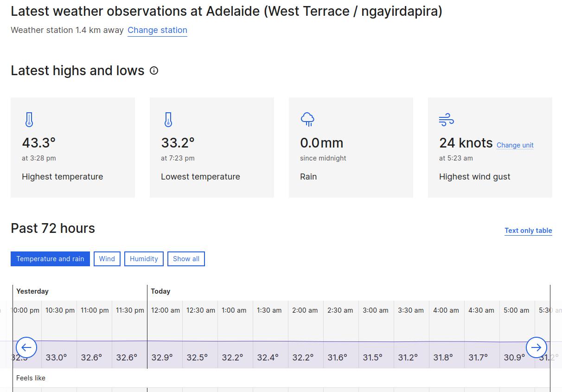Click the 0.0mm rain value
Viewport: 562px width, 392px height.
click(x=321, y=142)
